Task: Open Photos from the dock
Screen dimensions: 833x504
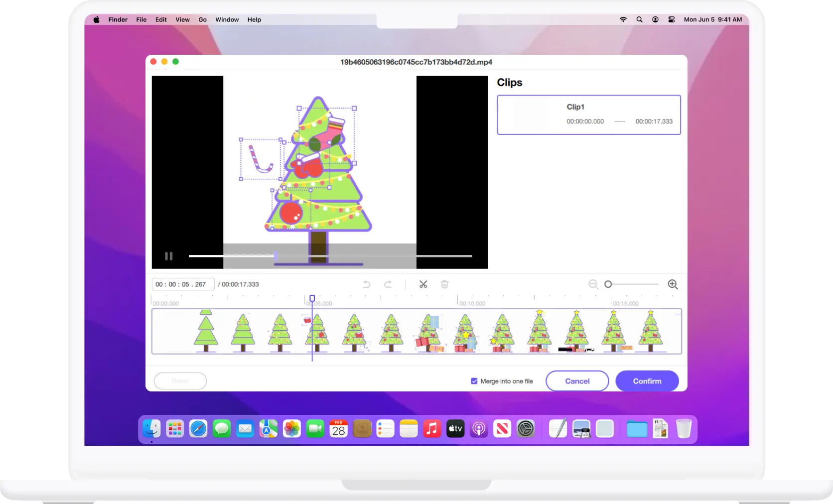Action: (x=292, y=428)
